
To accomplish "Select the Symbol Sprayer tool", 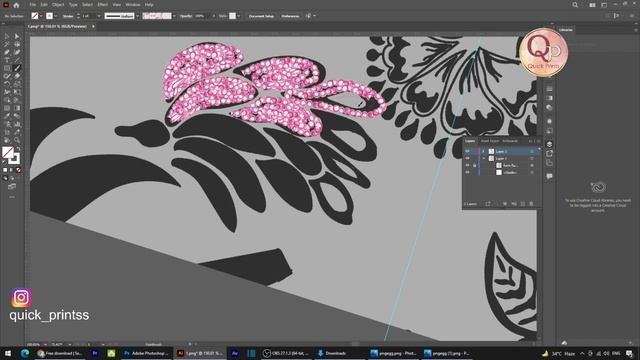I will click(x=7, y=124).
